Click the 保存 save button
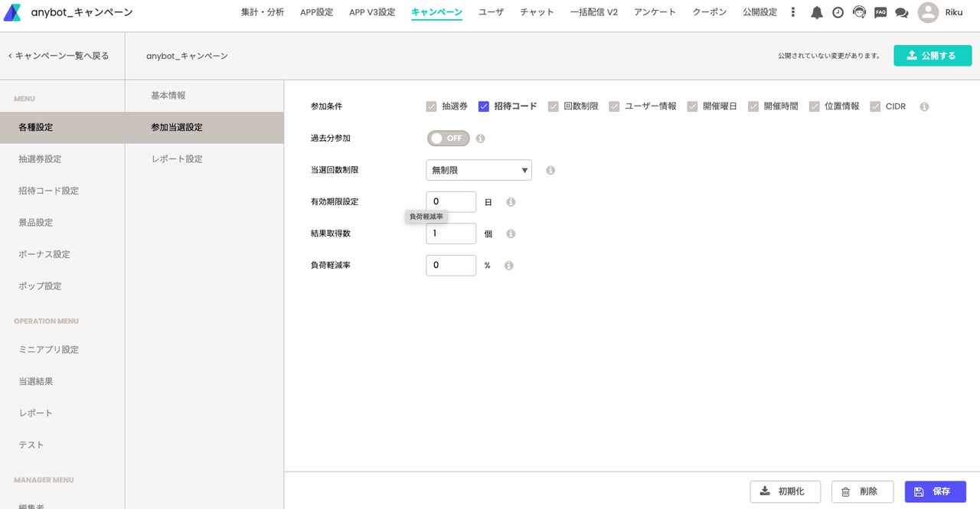This screenshot has width=980, height=509. coord(935,491)
